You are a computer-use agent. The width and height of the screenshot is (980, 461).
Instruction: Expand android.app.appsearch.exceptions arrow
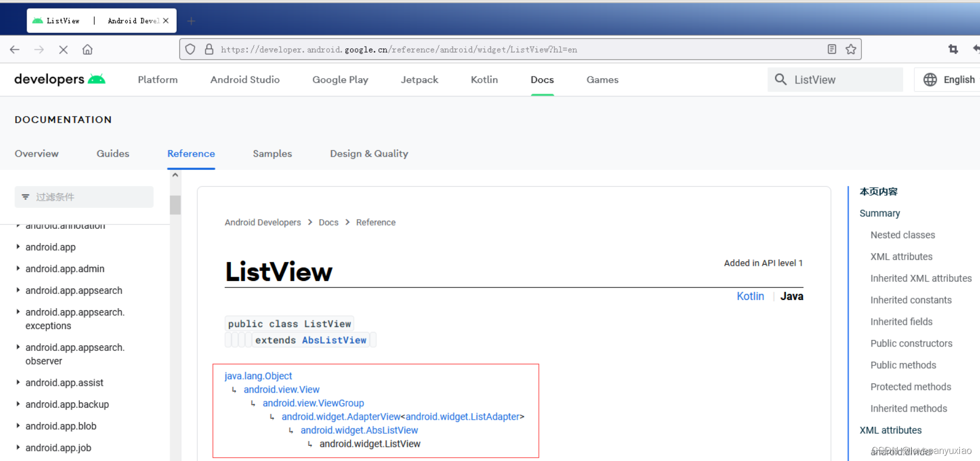(18, 312)
